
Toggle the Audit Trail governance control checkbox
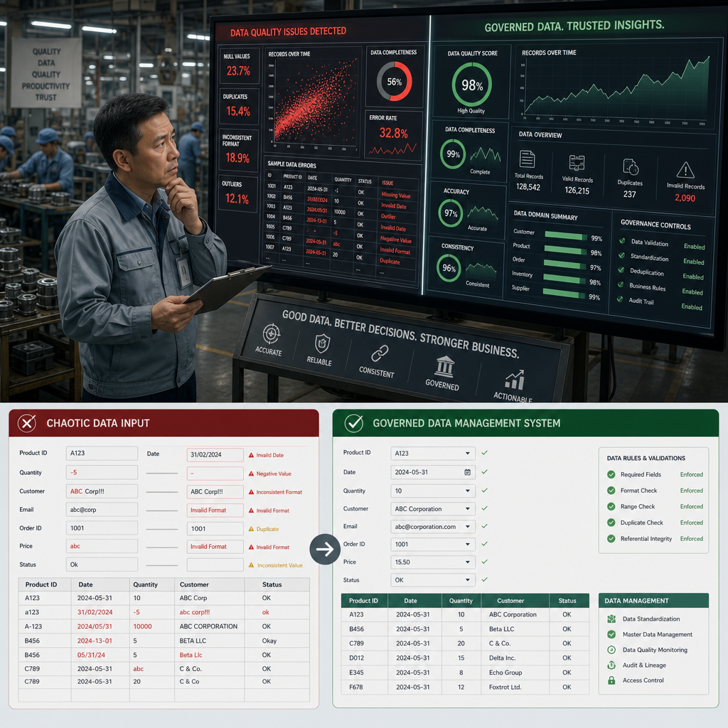pos(619,299)
